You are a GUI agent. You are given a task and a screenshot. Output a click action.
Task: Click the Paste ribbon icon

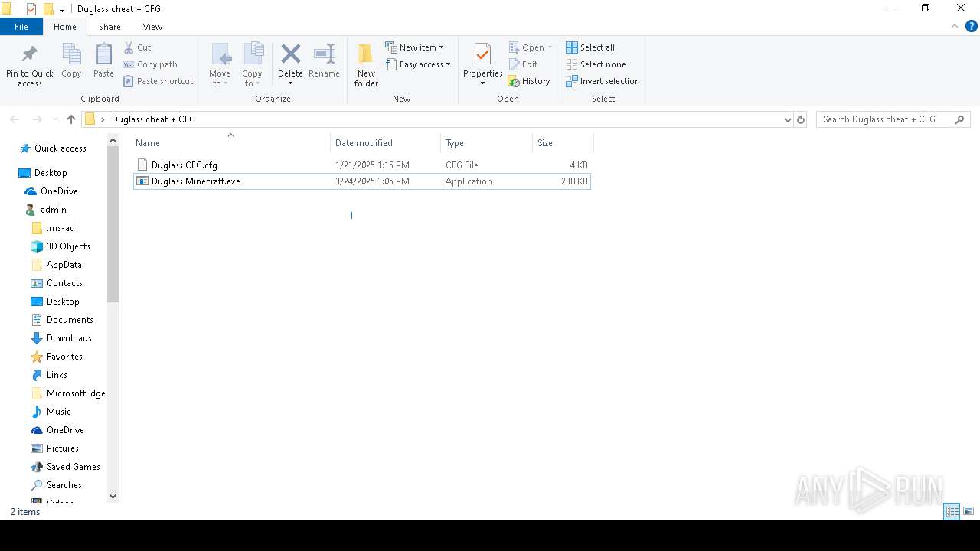click(103, 54)
